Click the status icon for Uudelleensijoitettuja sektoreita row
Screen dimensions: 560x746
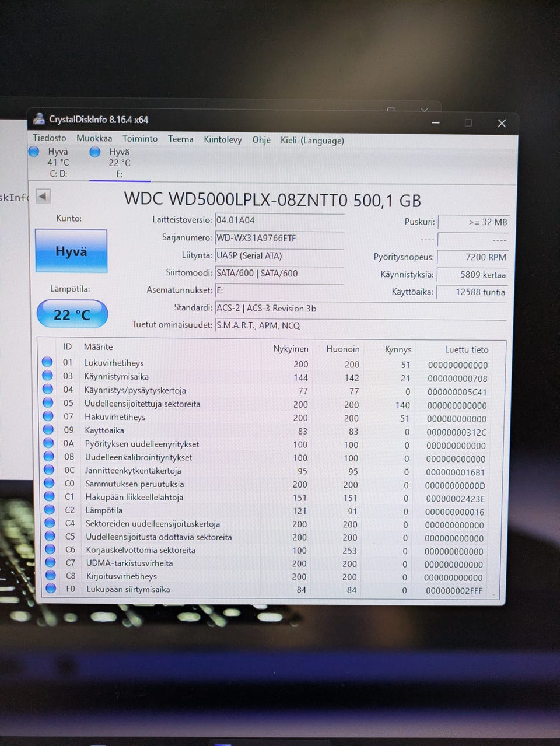point(48,402)
